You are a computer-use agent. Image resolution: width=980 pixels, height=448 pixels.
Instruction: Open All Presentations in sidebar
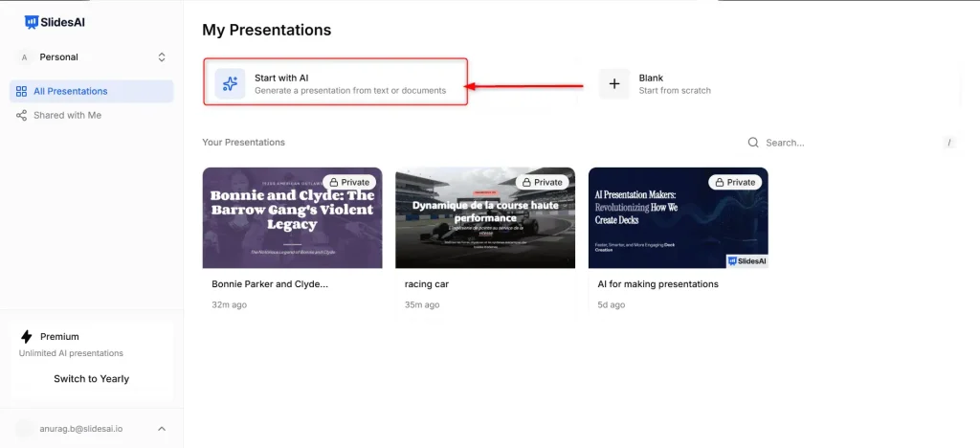(x=91, y=91)
